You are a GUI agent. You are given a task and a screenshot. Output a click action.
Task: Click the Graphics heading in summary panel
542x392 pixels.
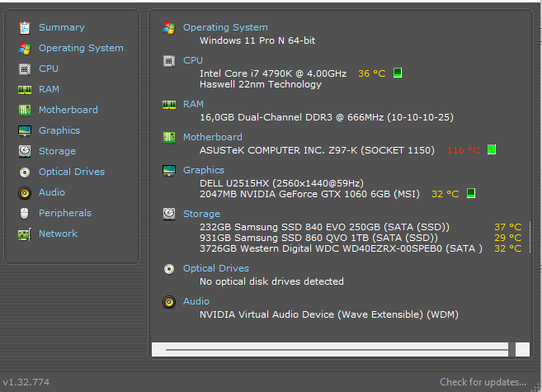click(x=203, y=170)
